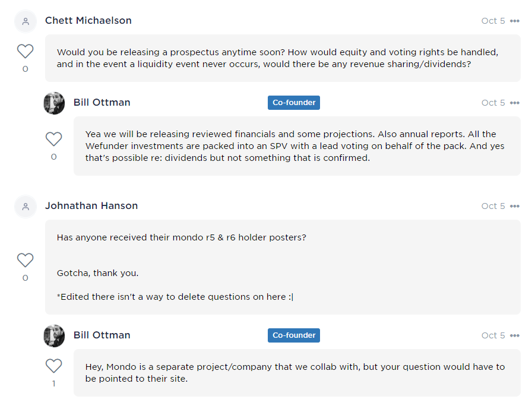Click Oct 5 date on Johnathan's comment
The width and height of the screenshot is (532, 412).
[493, 206]
